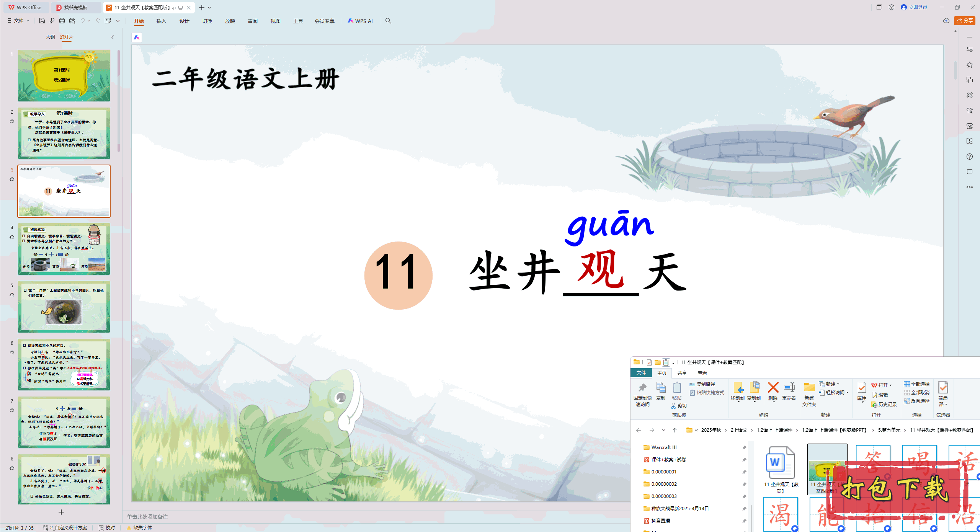
Task: Click the Save icon in quick toolbar
Action: (x=42, y=21)
